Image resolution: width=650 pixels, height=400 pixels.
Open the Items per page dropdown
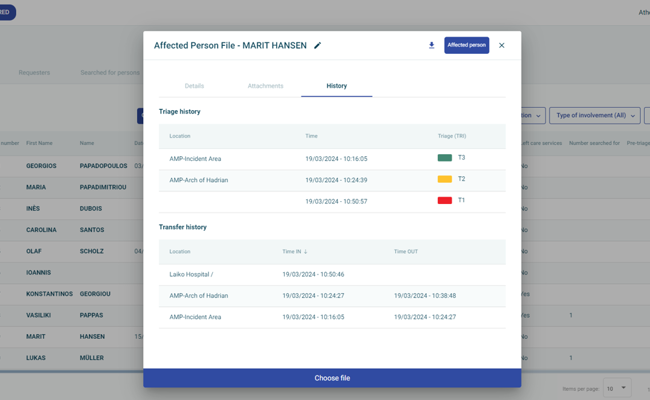pos(617,388)
